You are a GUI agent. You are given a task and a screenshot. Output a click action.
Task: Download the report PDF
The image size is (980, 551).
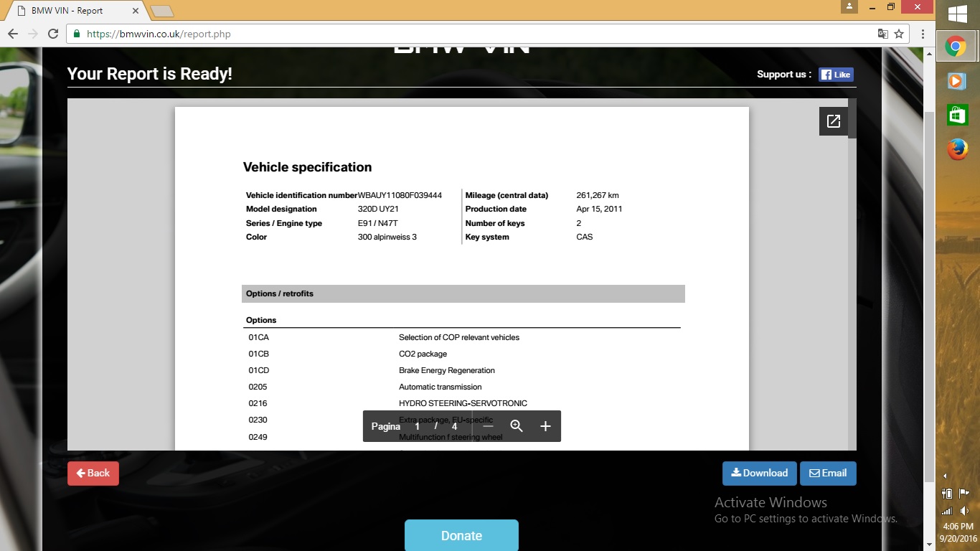pyautogui.click(x=760, y=474)
